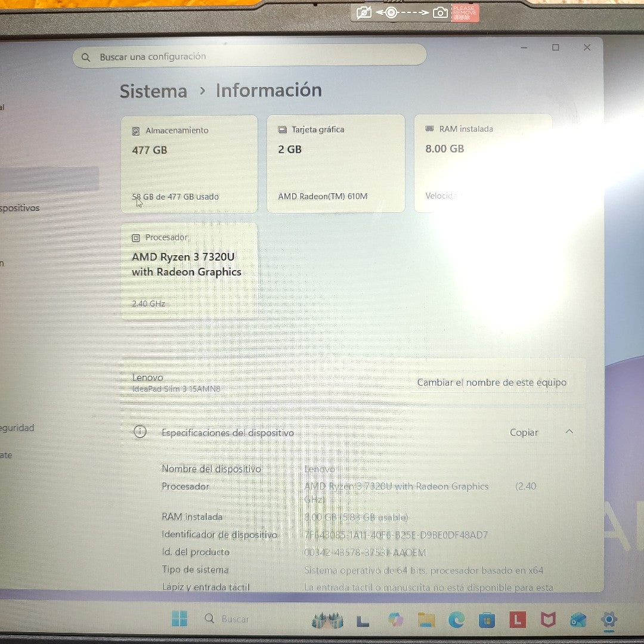Image resolution: width=644 pixels, height=644 pixels.
Task: Click the magnifier icon in the settings search bar
Action: click(x=85, y=57)
